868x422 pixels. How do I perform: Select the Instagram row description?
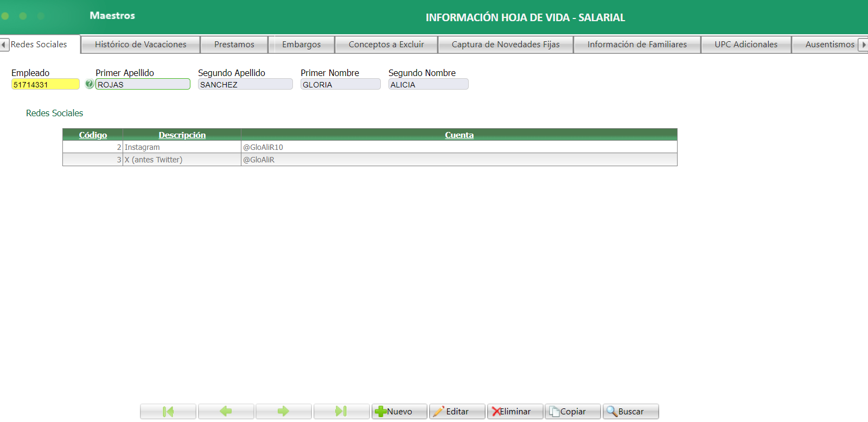[x=182, y=147]
